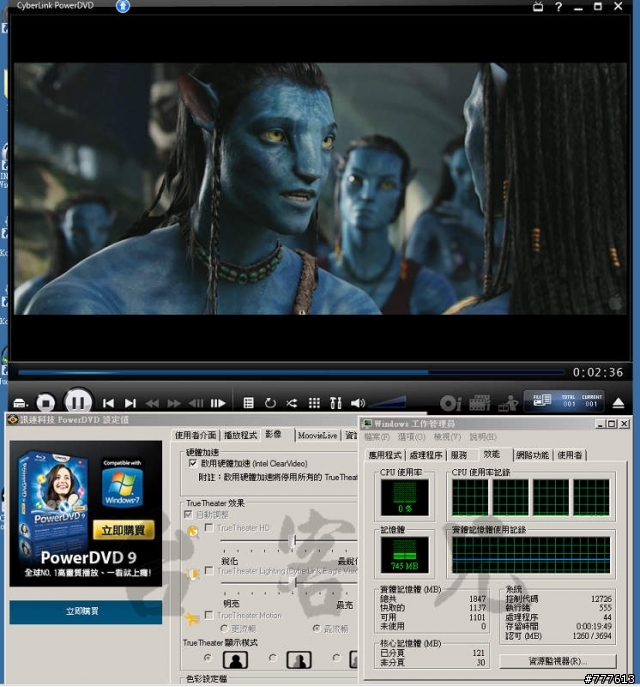640x687 pixels.
Task: Open PowerDVD configuration tools icon
Action: click(x=336, y=403)
